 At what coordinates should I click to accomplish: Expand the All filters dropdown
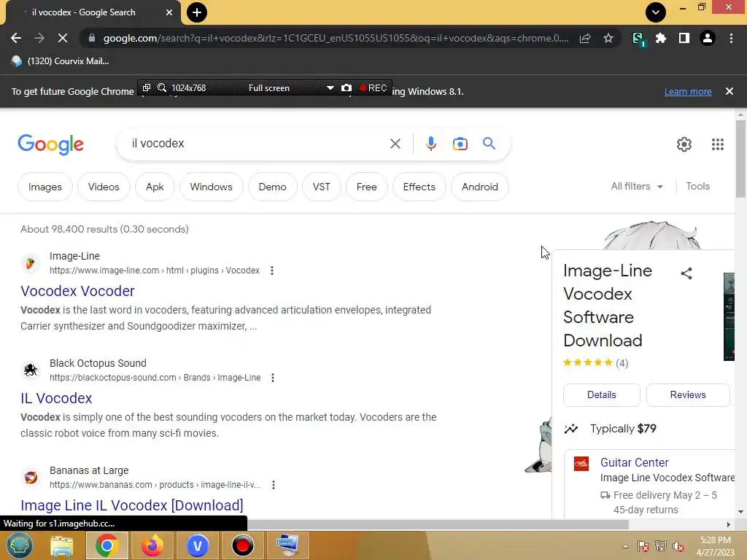pos(637,186)
